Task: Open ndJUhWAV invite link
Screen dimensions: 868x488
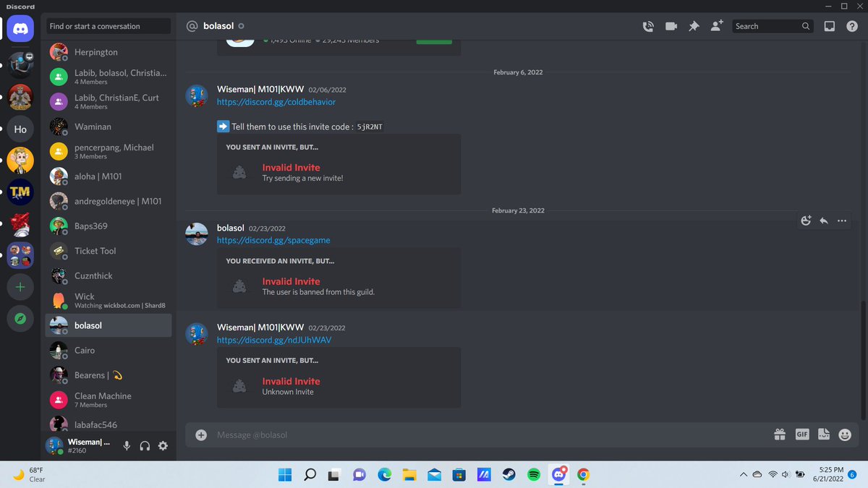Action: click(x=274, y=340)
